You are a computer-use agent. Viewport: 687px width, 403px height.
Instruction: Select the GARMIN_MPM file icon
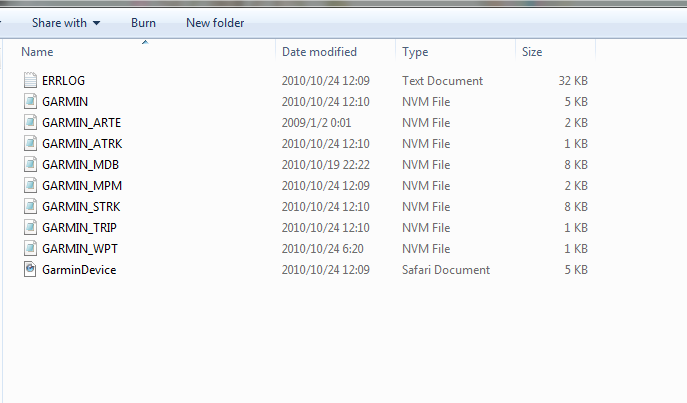29,185
